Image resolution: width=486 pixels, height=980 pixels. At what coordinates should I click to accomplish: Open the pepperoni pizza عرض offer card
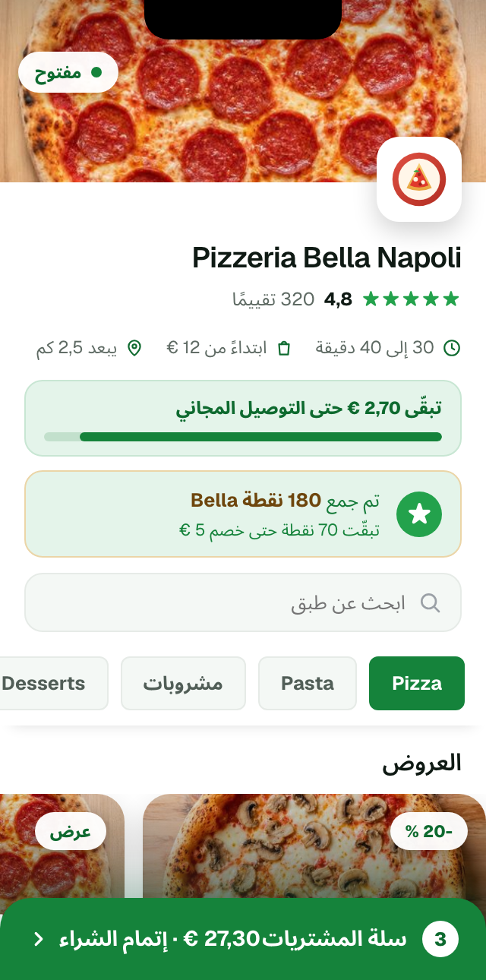pyautogui.click(x=62, y=846)
